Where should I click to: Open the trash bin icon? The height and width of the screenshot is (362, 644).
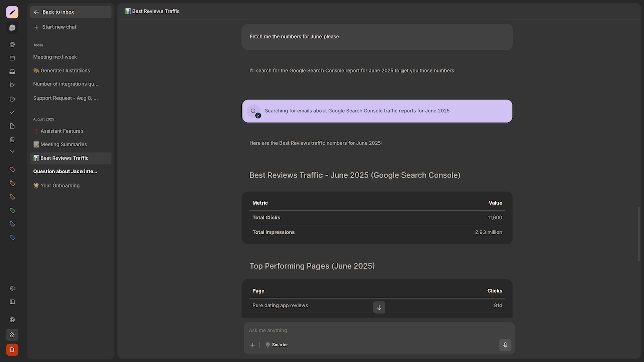coord(12,139)
